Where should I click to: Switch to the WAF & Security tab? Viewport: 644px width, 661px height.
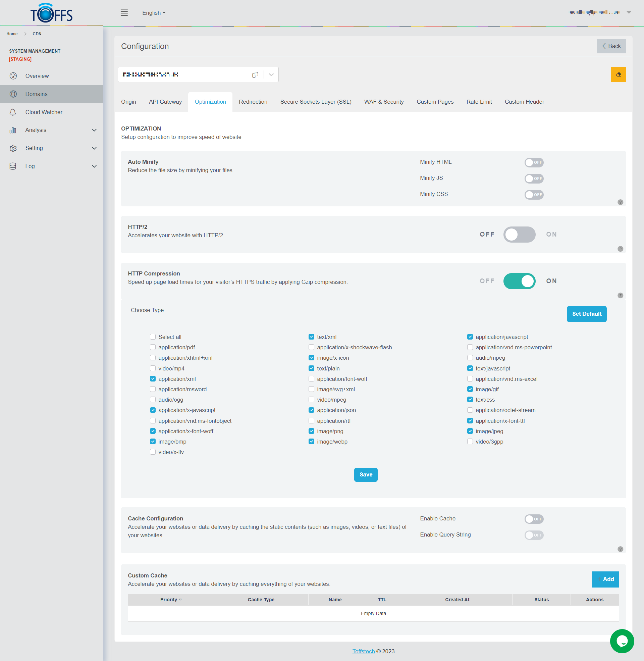[384, 102]
